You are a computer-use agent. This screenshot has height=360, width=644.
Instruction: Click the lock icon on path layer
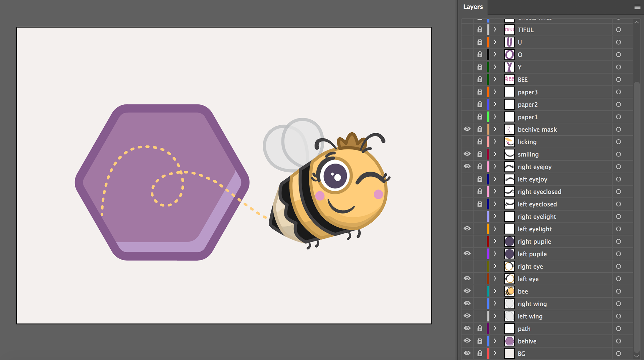[x=480, y=328]
